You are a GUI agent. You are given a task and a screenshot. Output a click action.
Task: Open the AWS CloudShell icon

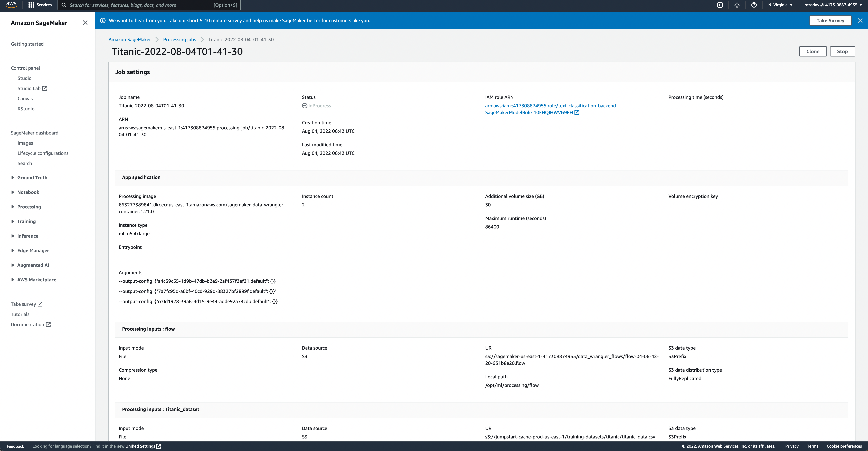[x=720, y=5]
